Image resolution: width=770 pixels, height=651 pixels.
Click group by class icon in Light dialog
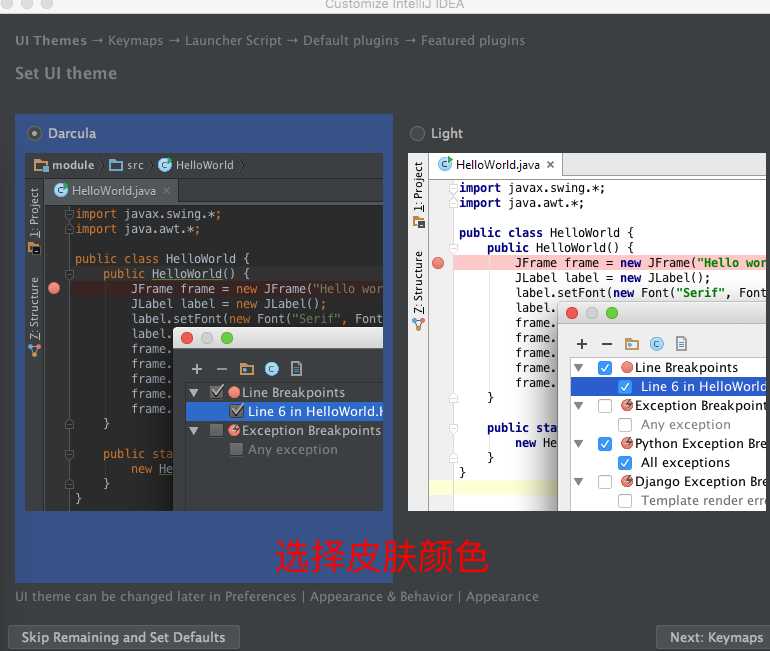tap(657, 344)
